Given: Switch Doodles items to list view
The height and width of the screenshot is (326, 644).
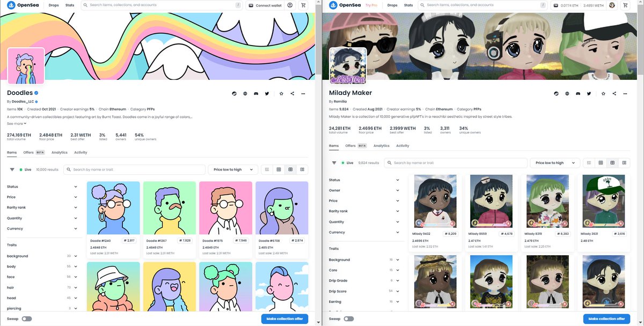Looking at the screenshot, I should pos(267,169).
